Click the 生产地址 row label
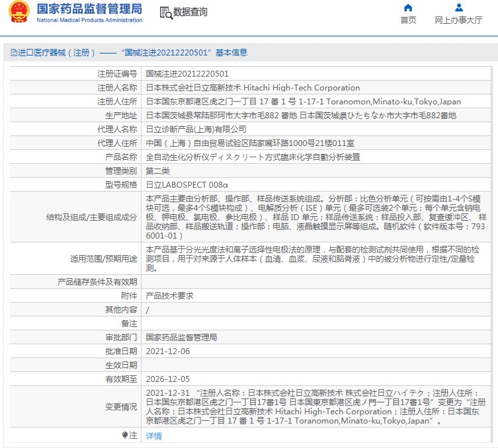The width and height of the screenshot is (498, 448). (x=121, y=116)
